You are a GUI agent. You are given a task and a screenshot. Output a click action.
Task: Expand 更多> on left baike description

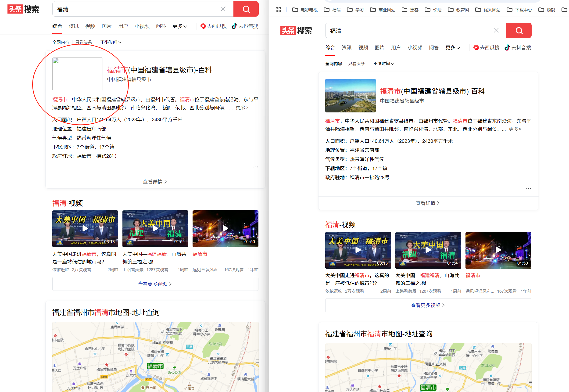click(x=242, y=108)
